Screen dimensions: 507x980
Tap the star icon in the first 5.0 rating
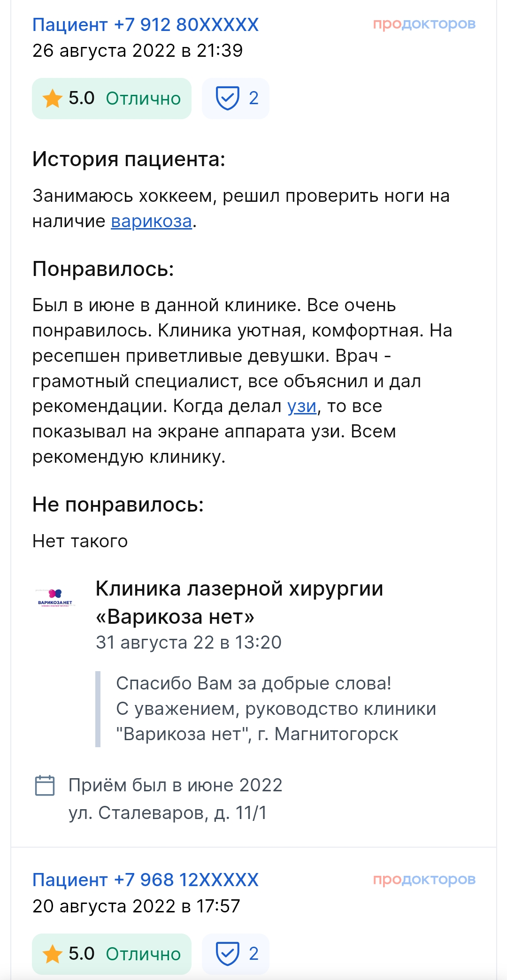52,99
